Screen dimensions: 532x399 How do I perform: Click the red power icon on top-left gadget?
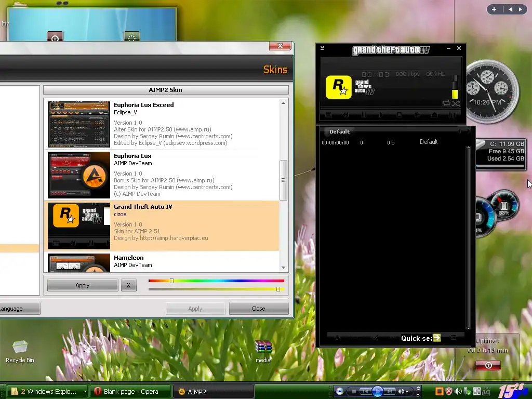55,36
